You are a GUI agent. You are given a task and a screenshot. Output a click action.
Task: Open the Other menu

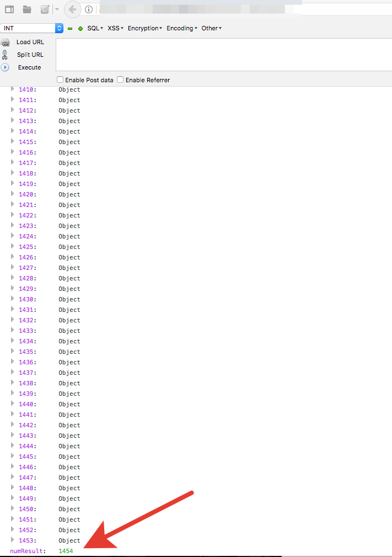pyautogui.click(x=211, y=28)
